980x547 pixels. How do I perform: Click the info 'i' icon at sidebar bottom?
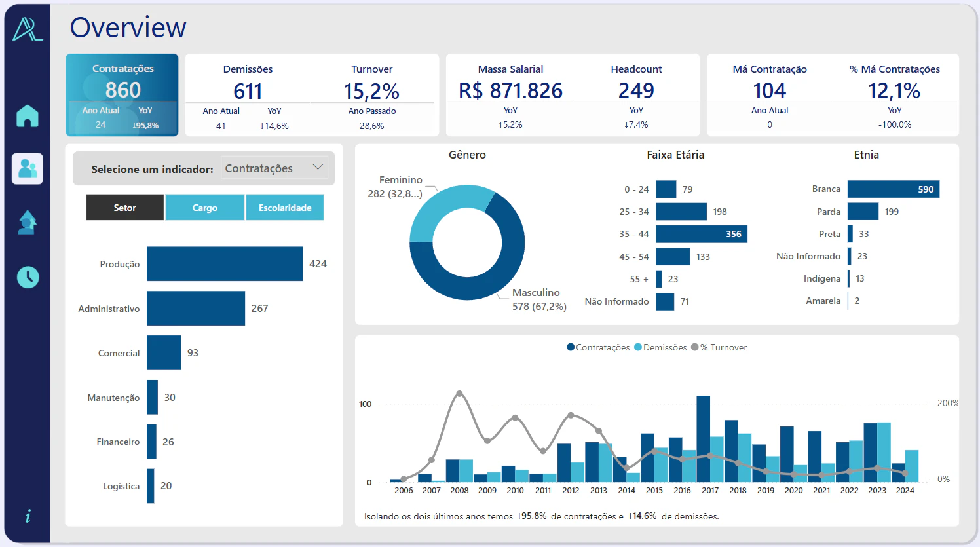tap(28, 516)
